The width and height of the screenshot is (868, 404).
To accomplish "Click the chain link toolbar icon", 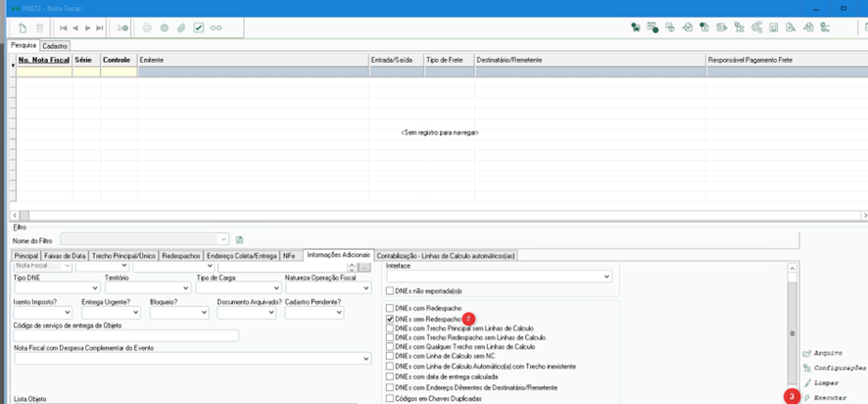I will coord(216,27).
